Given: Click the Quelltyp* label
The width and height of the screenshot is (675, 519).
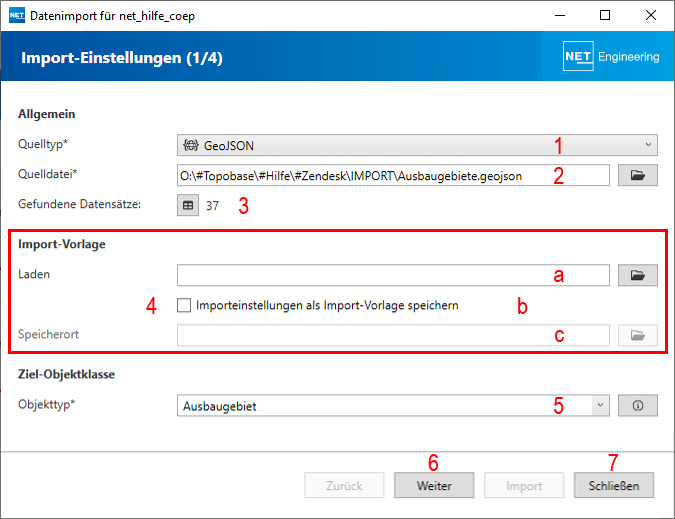Looking at the screenshot, I should [x=43, y=144].
